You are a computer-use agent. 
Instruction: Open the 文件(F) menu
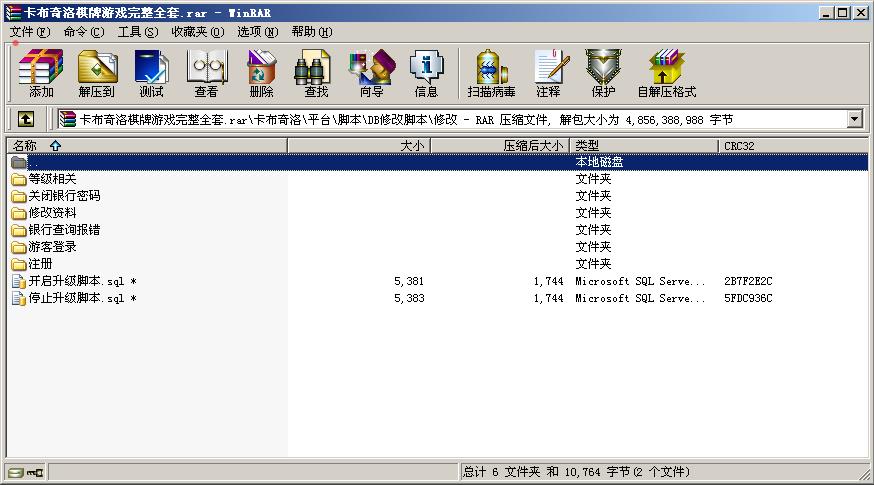[29, 31]
